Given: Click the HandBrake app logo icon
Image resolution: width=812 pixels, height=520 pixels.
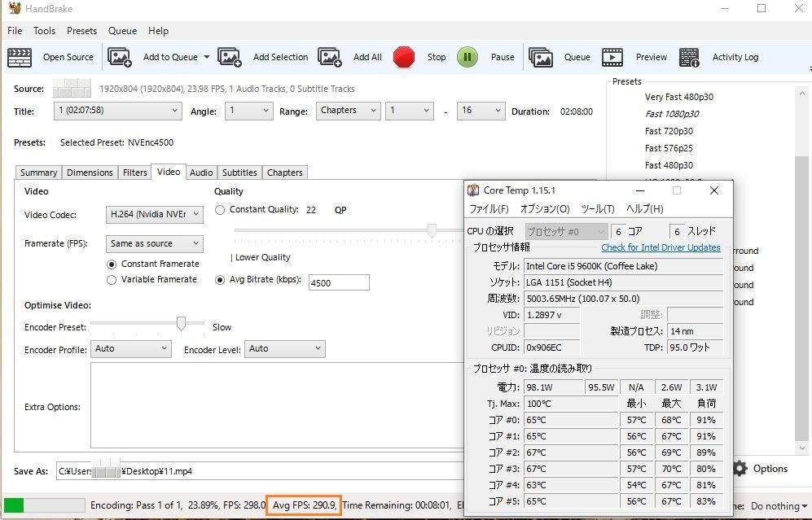Looking at the screenshot, I should click(x=15, y=8).
